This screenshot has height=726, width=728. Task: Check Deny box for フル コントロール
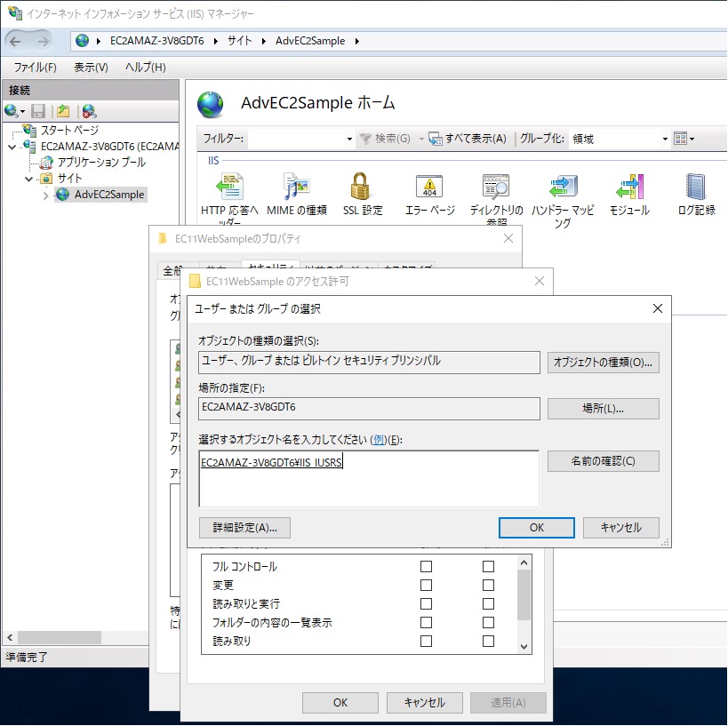pos(488,566)
